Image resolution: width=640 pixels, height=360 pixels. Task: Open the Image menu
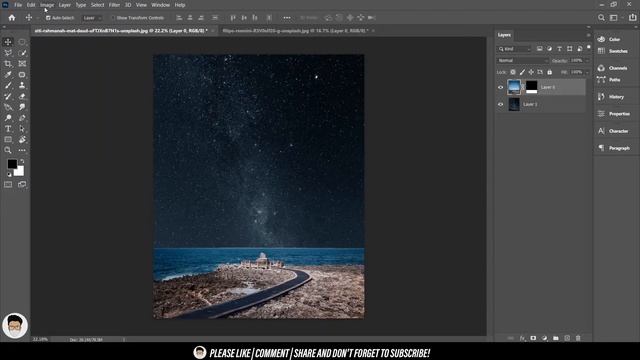tap(47, 5)
